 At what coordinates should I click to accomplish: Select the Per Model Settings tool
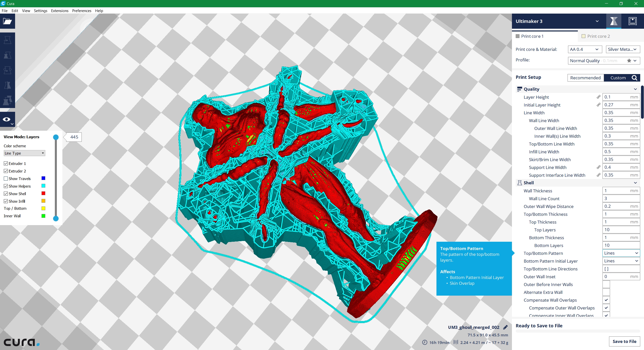(x=7, y=100)
